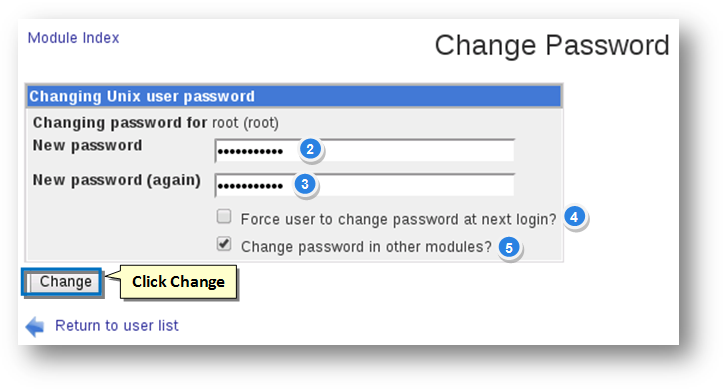Follow the Return to user list link
The image size is (723, 391).
pyautogui.click(x=117, y=326)
